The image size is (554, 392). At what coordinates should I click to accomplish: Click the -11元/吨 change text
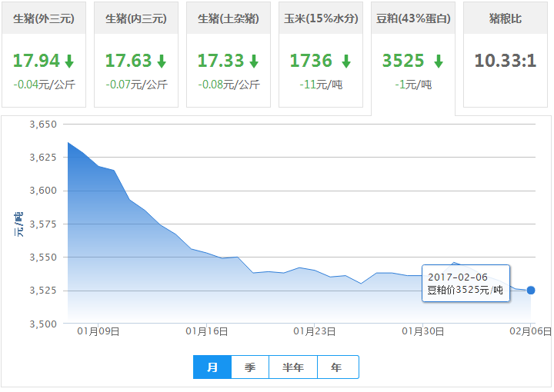tap(321, 85)
